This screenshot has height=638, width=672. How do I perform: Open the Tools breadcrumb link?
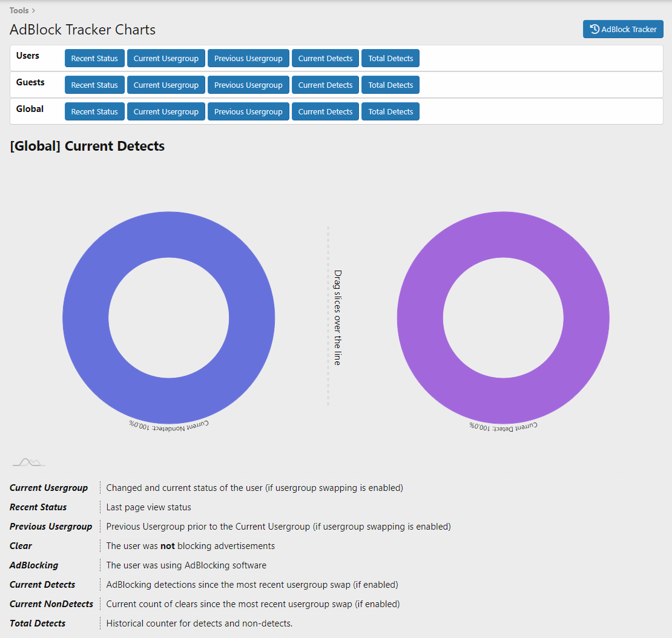(19, 10)
